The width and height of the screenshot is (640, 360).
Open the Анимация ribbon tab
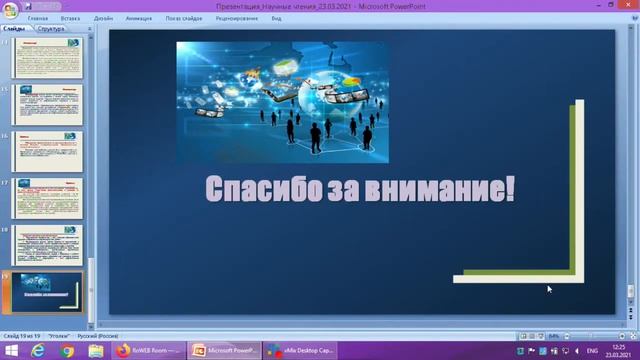coord(139,18)
